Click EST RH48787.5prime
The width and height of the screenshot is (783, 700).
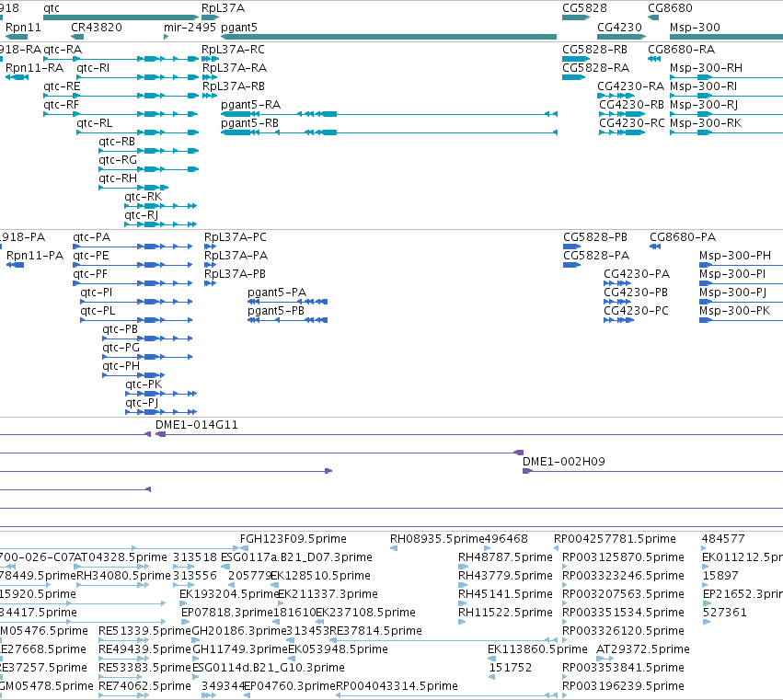(463, 567)
